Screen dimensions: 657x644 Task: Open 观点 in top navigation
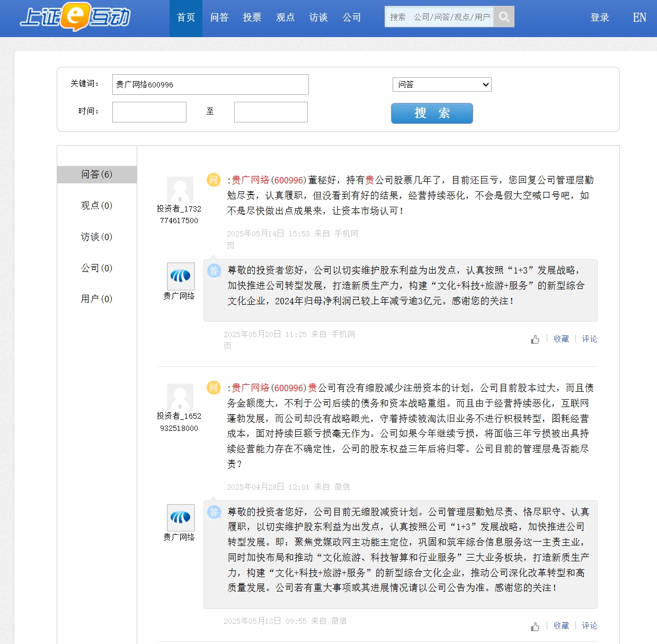286,18
